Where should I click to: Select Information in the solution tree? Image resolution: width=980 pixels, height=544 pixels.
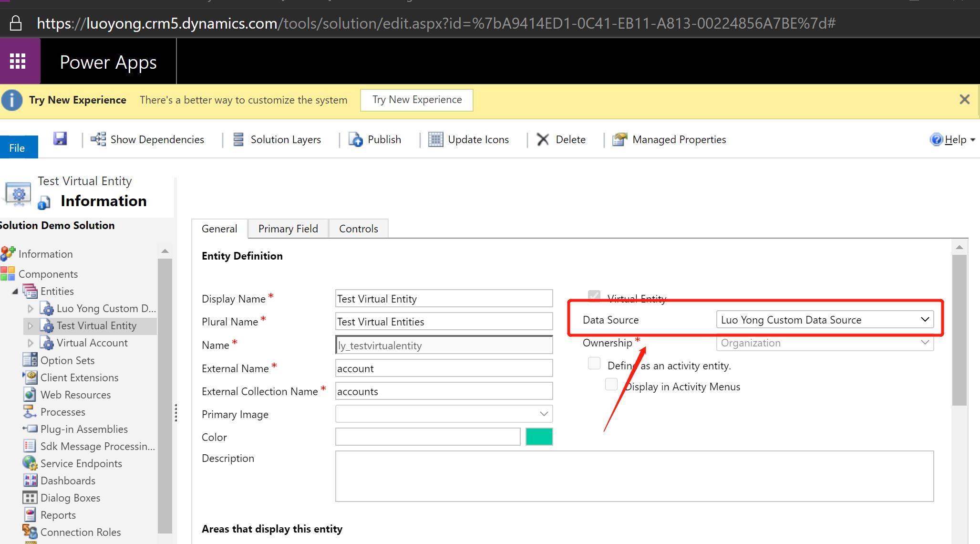[46, 254]
